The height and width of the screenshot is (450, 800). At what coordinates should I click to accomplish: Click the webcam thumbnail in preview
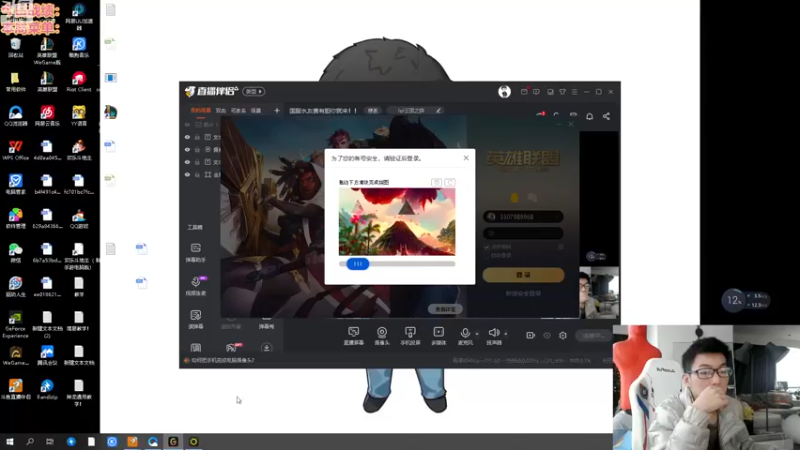[x=599, y=292]
